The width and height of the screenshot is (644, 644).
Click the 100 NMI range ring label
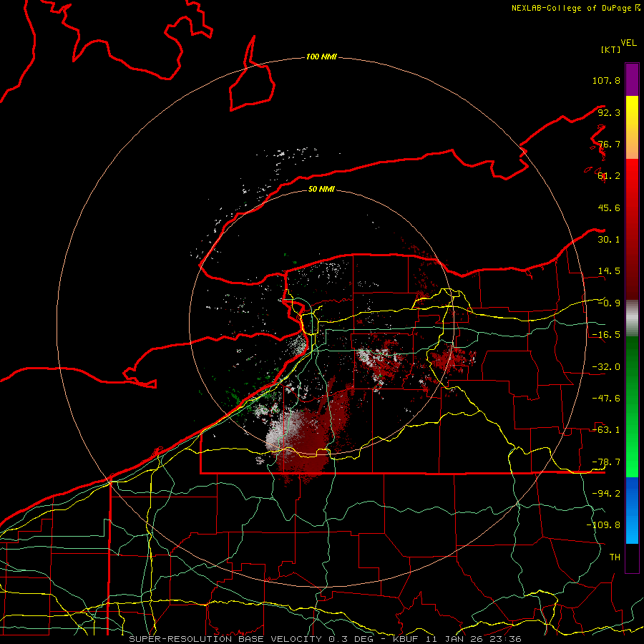(321, 57)
